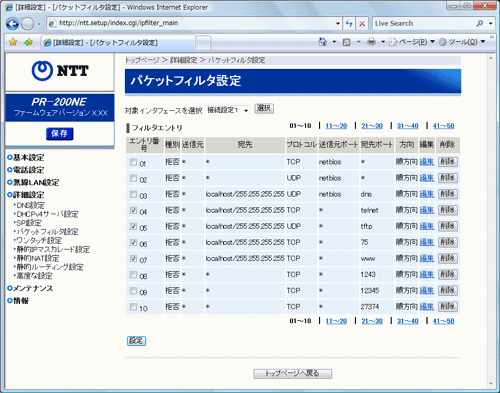Viewport: 500px width, 393px height.
Task: Click the Live Search magnifier icon
Action: point(479,23)
